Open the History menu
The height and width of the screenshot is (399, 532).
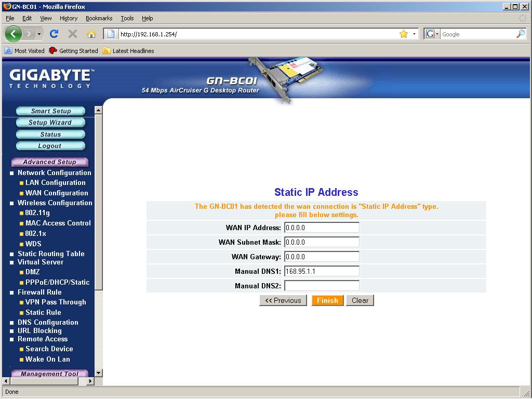69,18
